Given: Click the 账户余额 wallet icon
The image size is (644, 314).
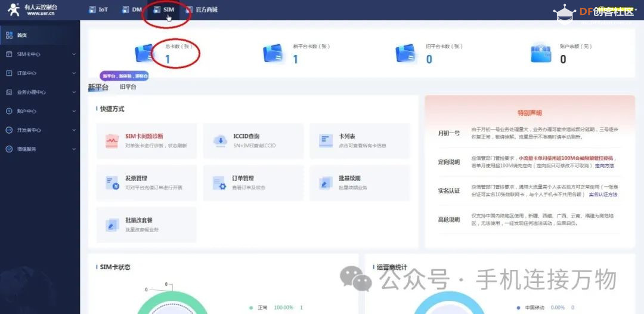Looking at the screenshot, I should [541, 54].
